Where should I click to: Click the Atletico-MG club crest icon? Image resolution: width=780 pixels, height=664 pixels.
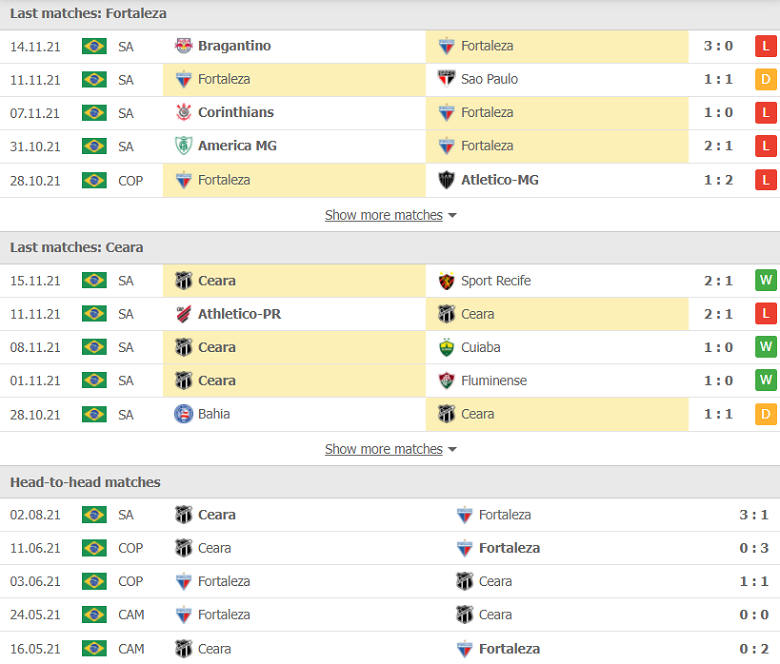[446, 180]
